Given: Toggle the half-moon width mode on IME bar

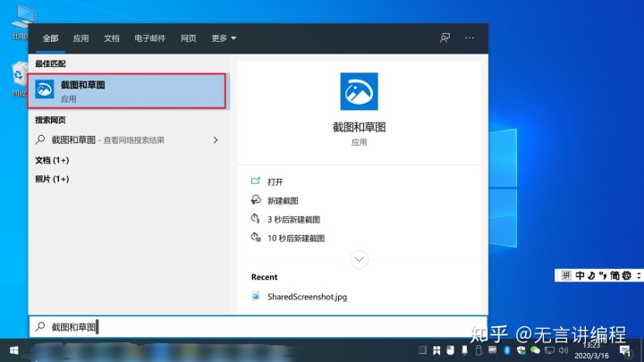Looking at the screenshot, I should (591, 275).
